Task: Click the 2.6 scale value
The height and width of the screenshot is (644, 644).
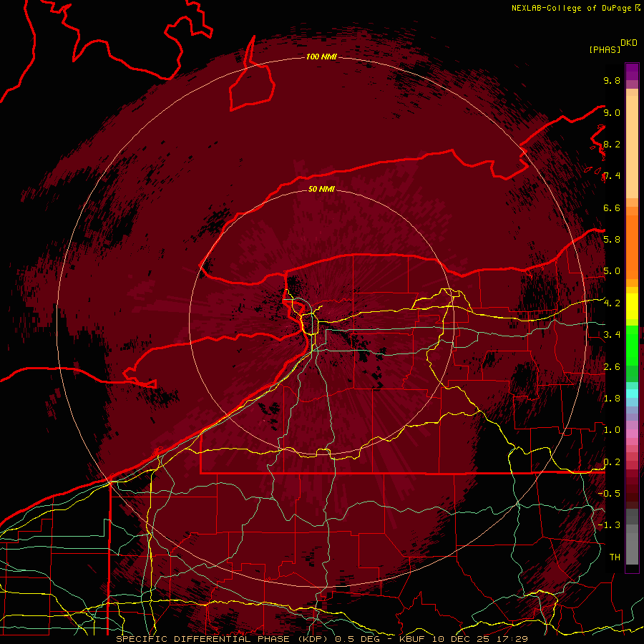Action: (612, 367)
